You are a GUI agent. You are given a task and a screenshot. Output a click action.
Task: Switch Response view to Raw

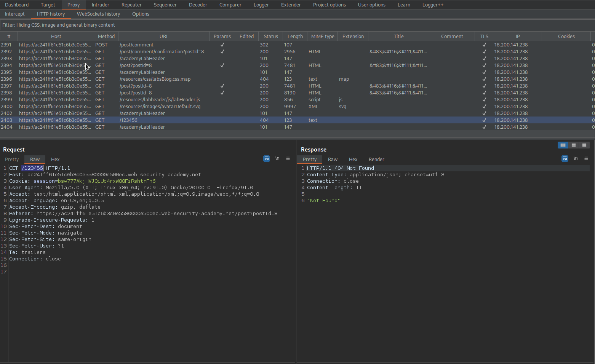pos(333,159)
